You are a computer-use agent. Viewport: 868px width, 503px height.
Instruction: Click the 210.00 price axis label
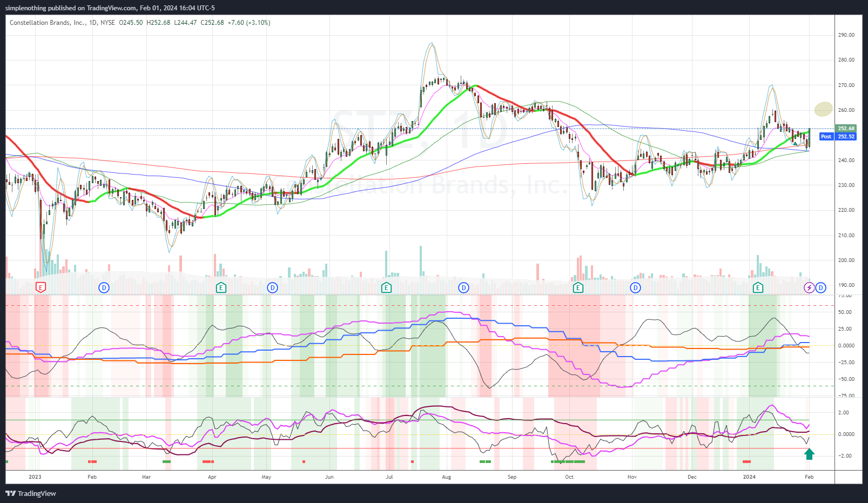[x=846, y=236]
